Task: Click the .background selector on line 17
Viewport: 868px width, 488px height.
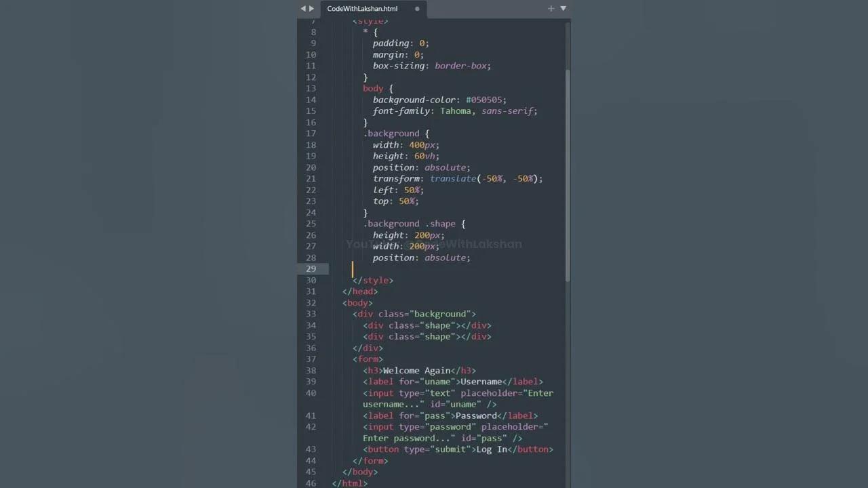Action: 391,134
